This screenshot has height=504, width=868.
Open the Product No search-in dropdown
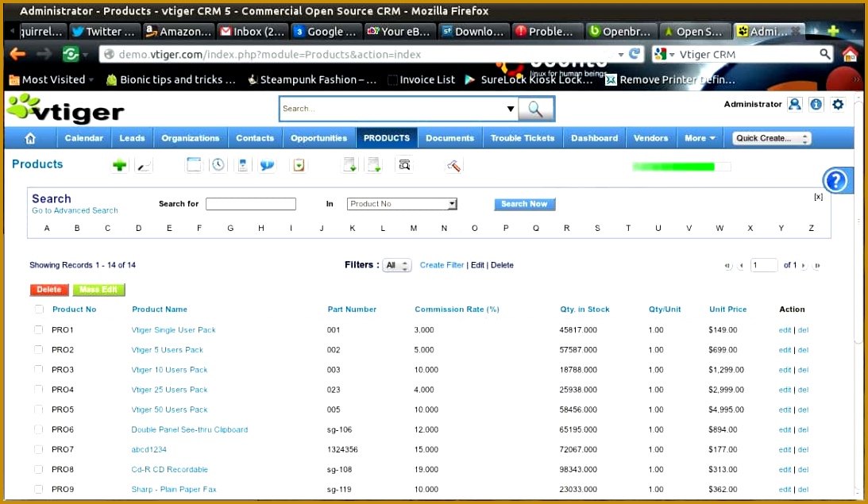click(x=402, y=204)
